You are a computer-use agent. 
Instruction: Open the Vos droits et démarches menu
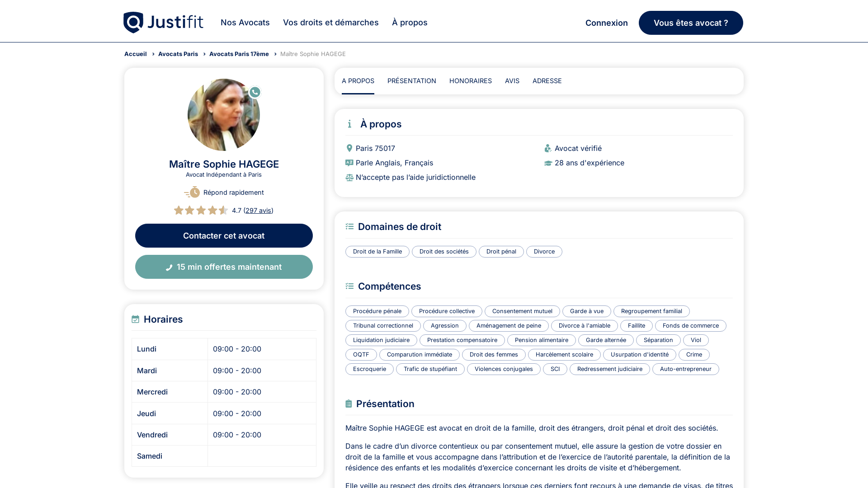click(x=330, y=23)
